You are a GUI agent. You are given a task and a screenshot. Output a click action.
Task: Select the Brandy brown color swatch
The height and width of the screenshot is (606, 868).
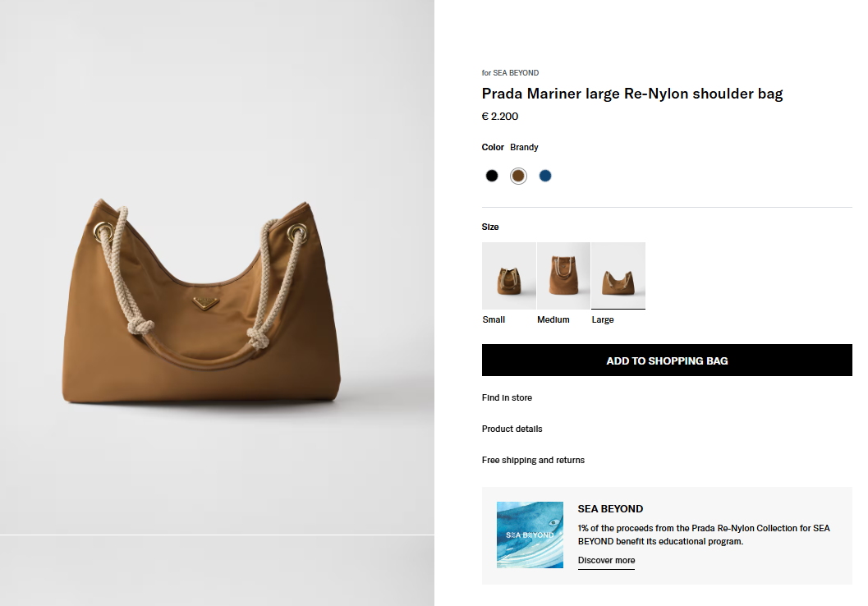(518, 176)
